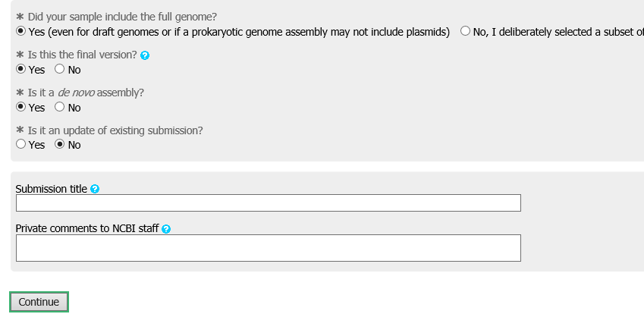Choose Yes for de novo assembly
The width and height of the screenshot is (644, 314).
click(x=20, y=107)
